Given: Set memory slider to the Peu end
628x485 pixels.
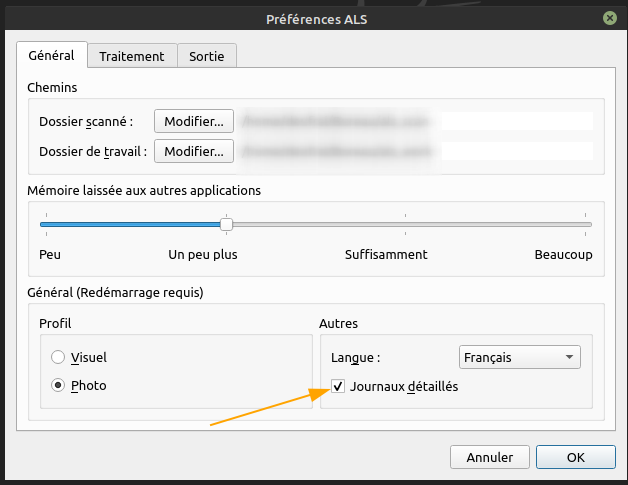Looking at the screenshot, I should tap(45, 224).
